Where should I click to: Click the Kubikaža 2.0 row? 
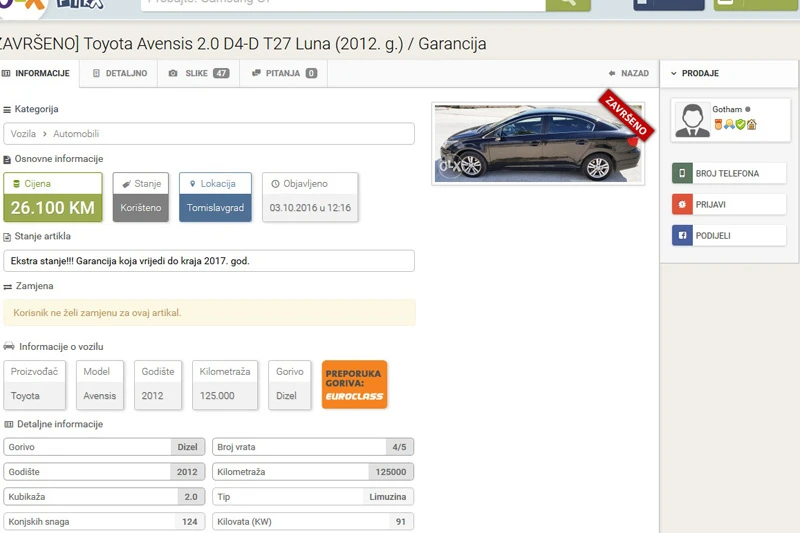[104, 496]
